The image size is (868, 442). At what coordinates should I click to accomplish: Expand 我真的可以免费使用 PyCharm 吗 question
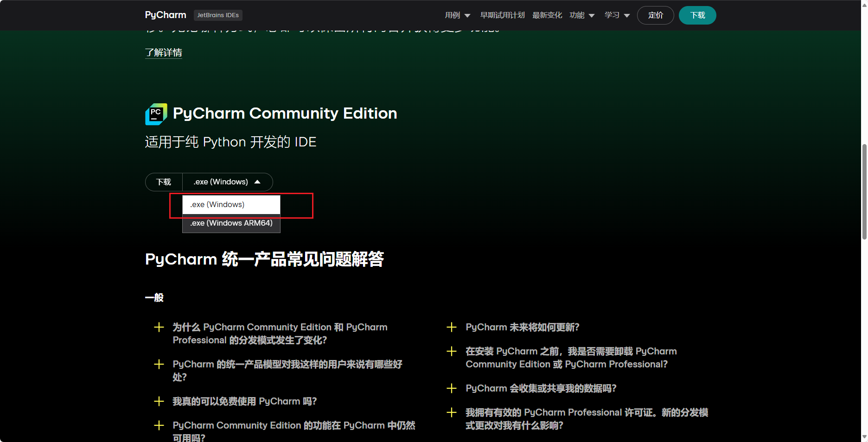(x=245, y=401)
